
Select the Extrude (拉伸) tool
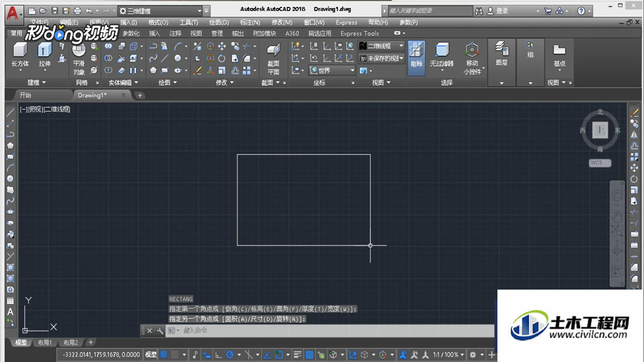coord(44,55)
